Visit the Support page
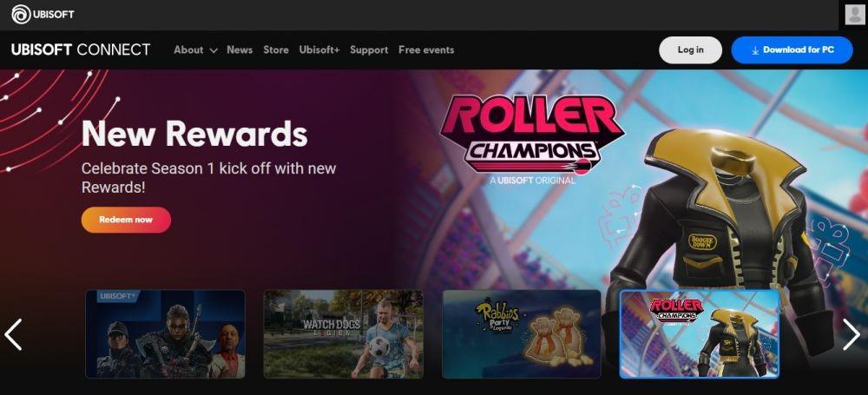 click(369, 49)
